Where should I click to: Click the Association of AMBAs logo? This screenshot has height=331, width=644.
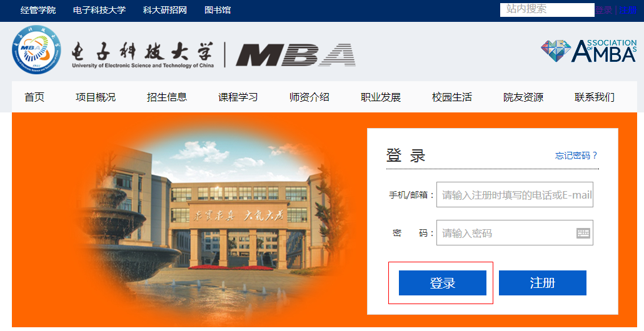(x=588, y=51)
